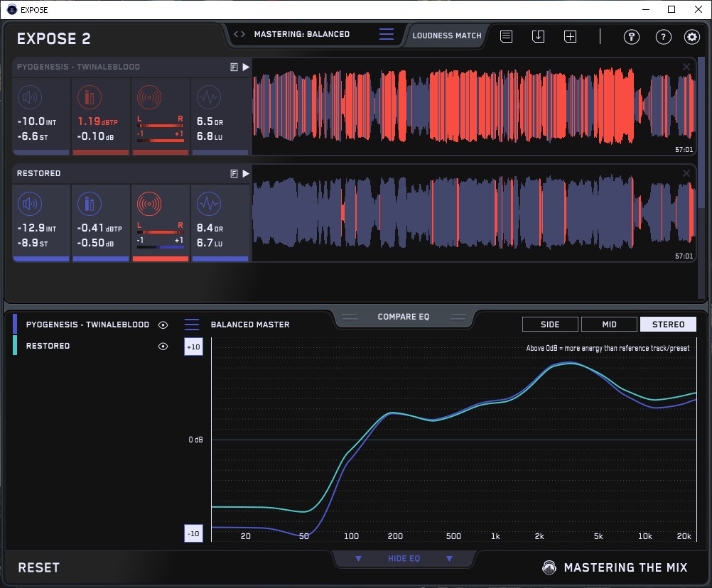The width and height of the screenshot is (712, 588).
Task: Open the Mastering: Balanced preset selector
Action: click(x=301, y=34)
